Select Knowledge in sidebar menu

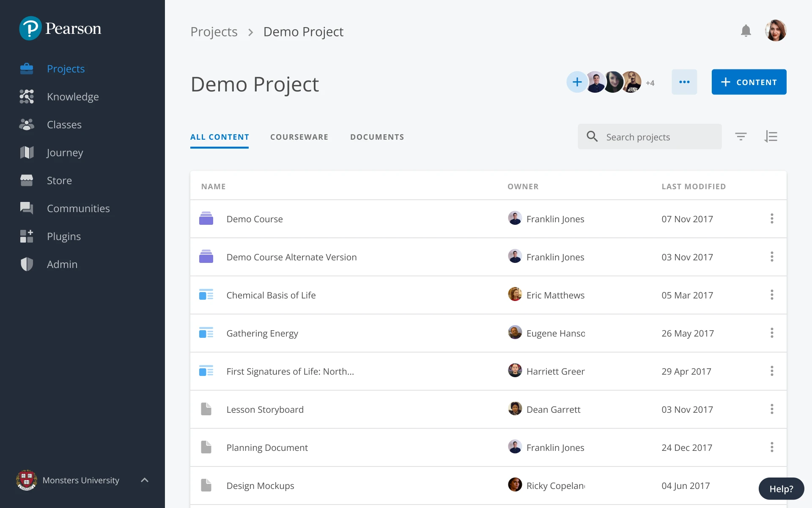pyautogui.click(x=73, y=97)
